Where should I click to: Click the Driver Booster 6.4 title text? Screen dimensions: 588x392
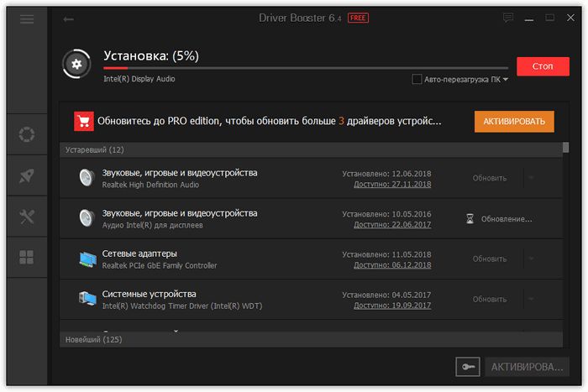point(300,18)
